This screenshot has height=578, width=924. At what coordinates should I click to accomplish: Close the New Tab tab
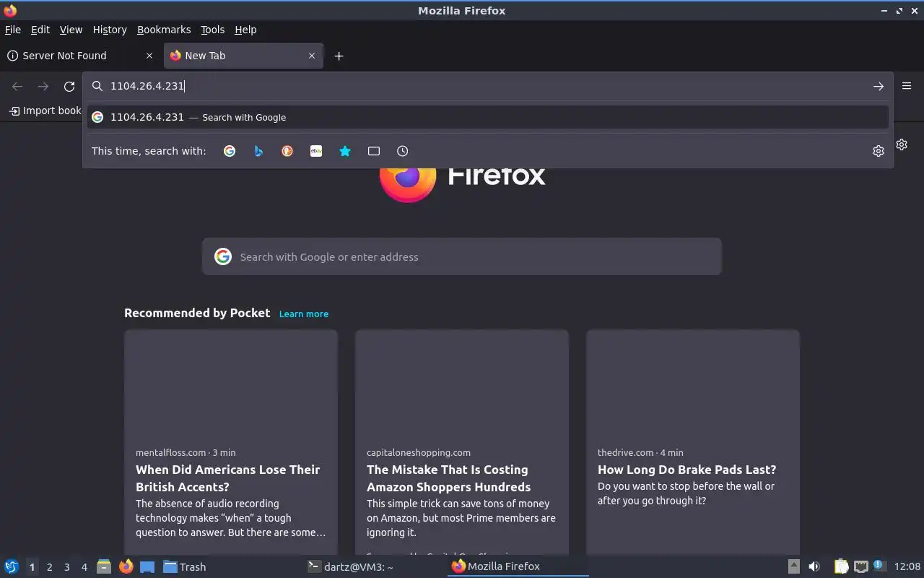tap(312, 56)
